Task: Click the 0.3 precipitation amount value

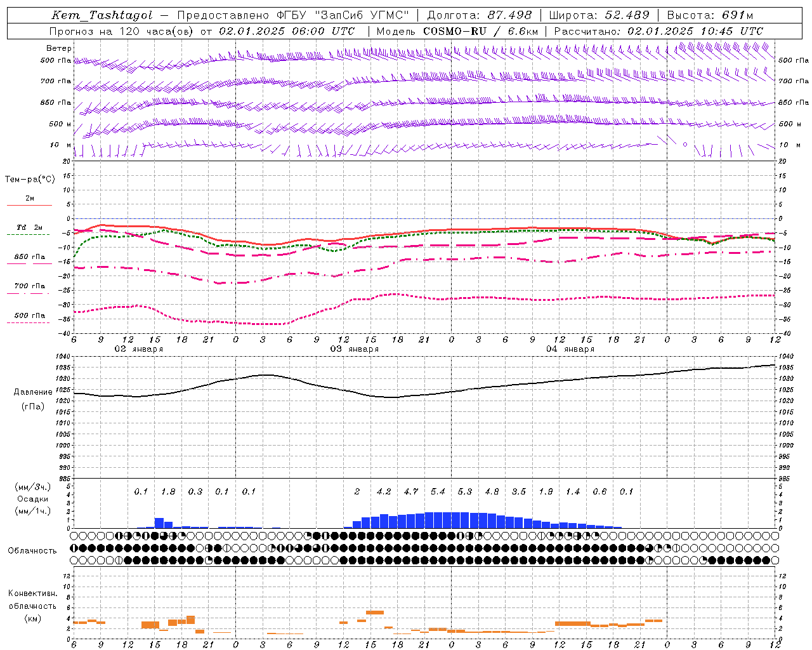Action: (195, 492)
